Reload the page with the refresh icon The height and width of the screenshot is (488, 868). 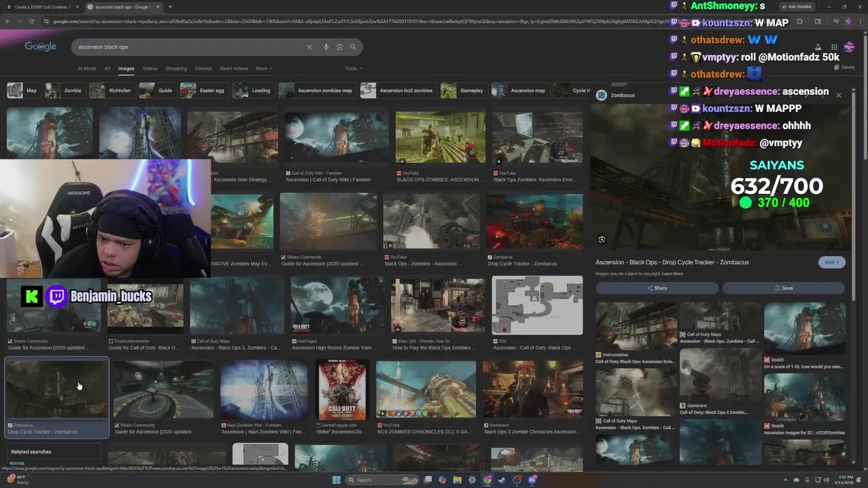(x=32, y=21)
